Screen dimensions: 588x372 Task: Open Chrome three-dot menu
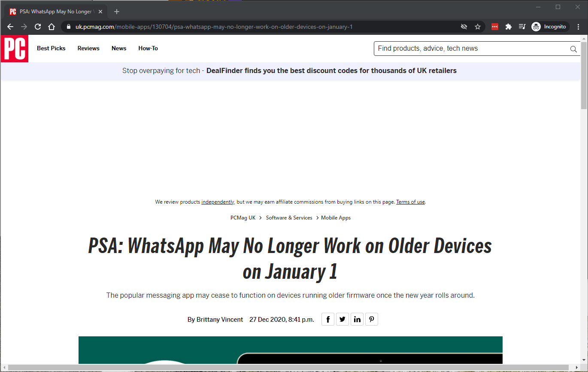pos(579,27)
